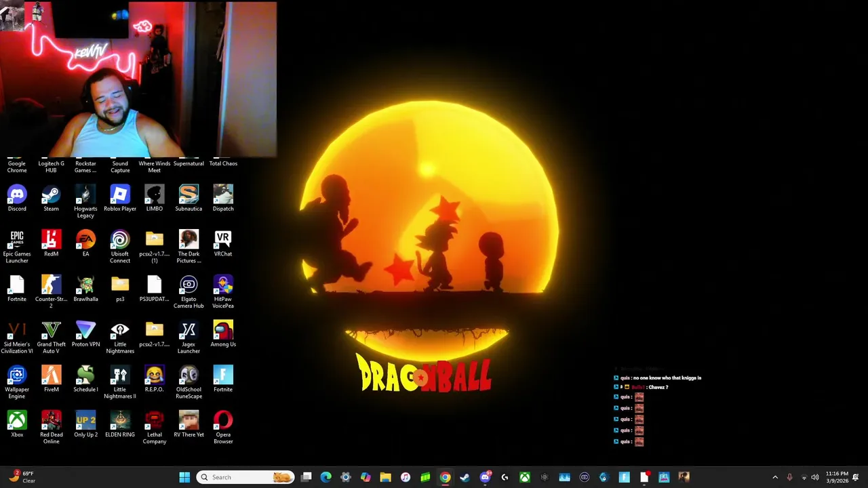Focus the taskbar Search box

click(245, 477)
